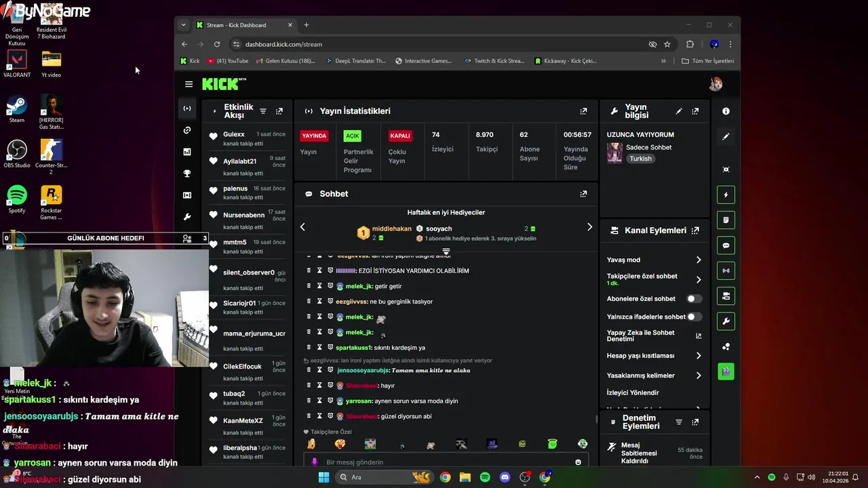The height and width of the screenshot is (488, 868).
Task: Show more bookmarks with double chevron
Action: (x=663, y=61)
